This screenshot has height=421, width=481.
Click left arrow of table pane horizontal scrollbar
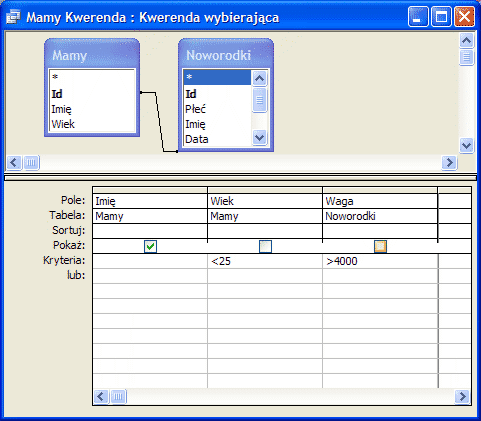13,163
